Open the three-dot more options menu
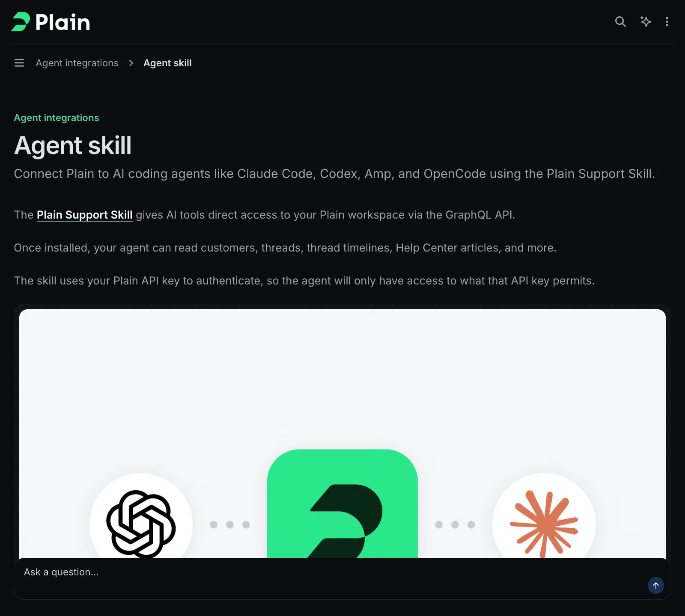 point(667,21)
